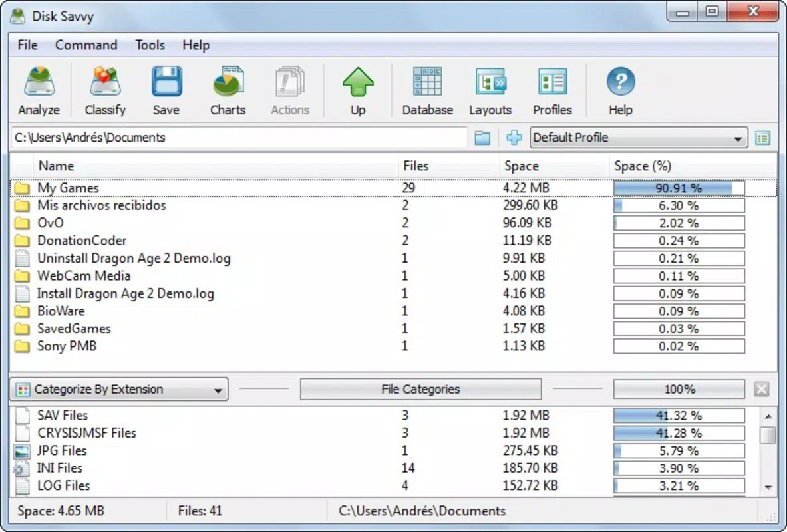Go up one directory with Up arrow

(358, 82)
